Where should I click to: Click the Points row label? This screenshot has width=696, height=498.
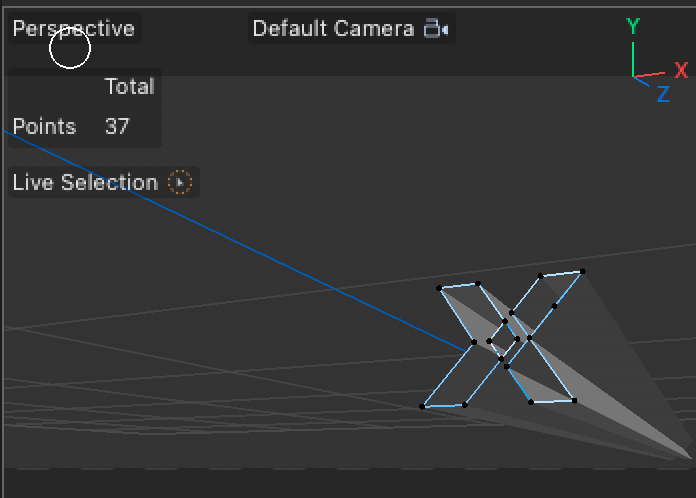[44, 127]
